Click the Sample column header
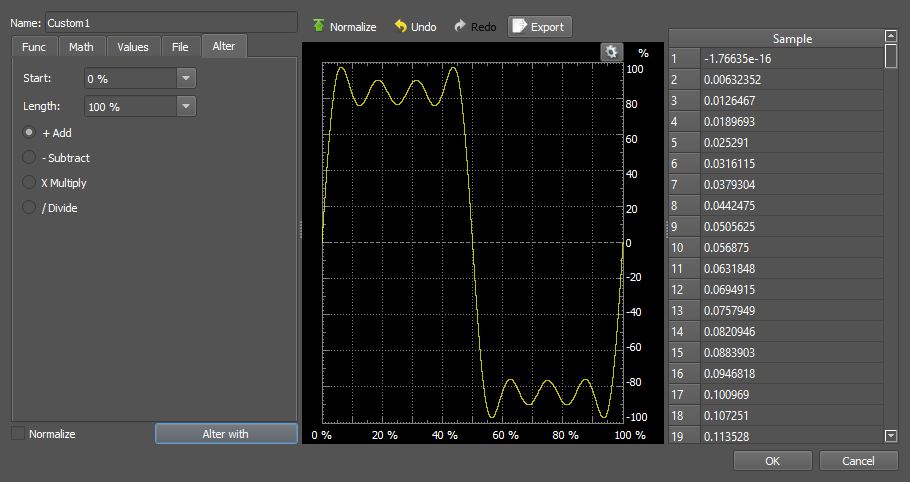Image resolution: width=912 pixels, height=484 pixels. 792,38
